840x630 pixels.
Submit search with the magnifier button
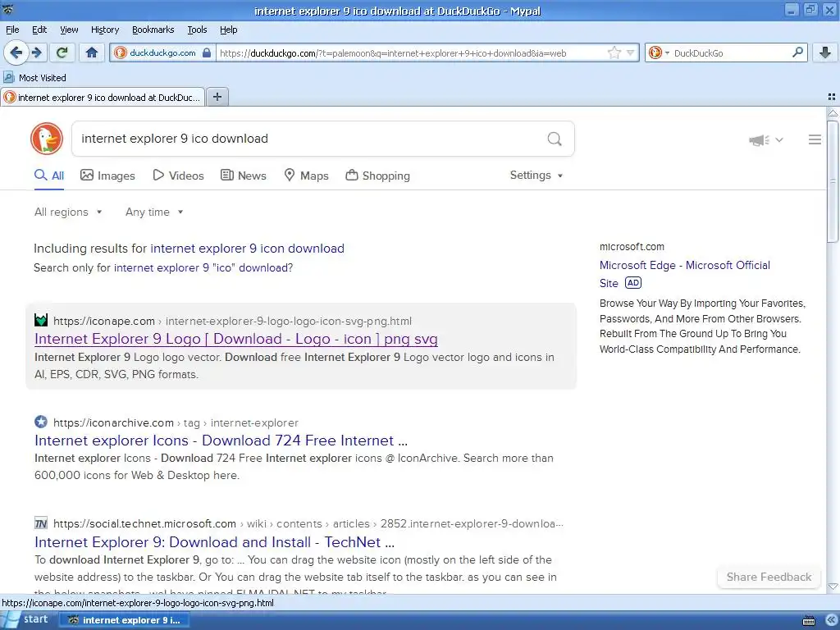point(555,139)
